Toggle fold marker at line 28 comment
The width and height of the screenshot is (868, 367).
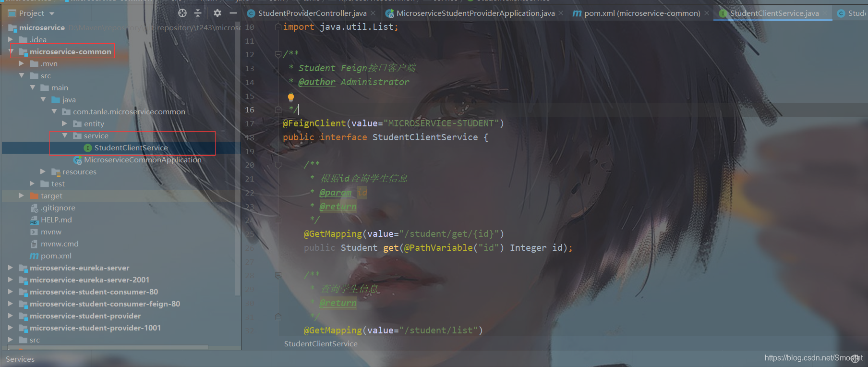click(278, 276)
